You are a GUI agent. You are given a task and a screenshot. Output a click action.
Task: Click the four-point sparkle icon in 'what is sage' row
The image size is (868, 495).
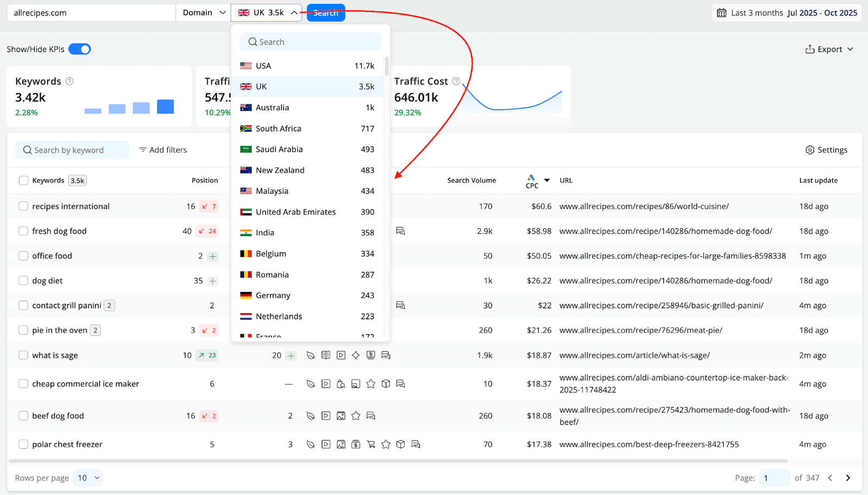(x=356, y=356)
